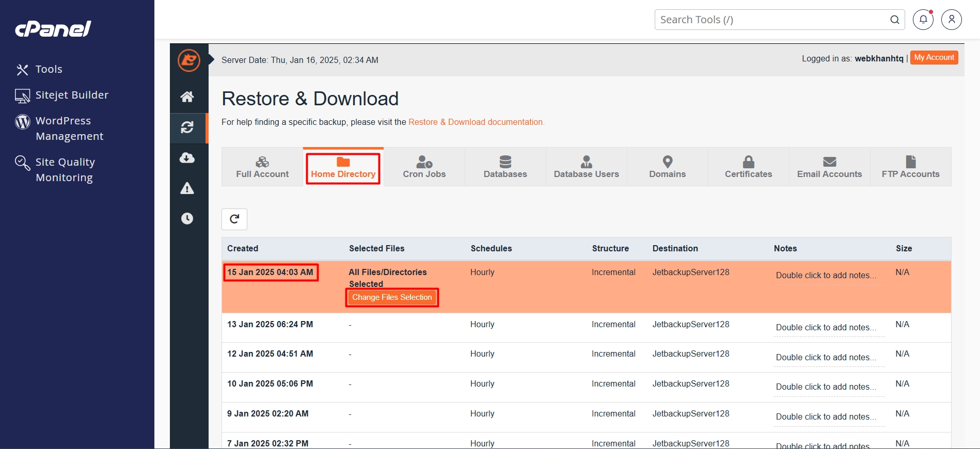Open the clock queue sidebar icon
Screen dimensions: 980x449
187,219
